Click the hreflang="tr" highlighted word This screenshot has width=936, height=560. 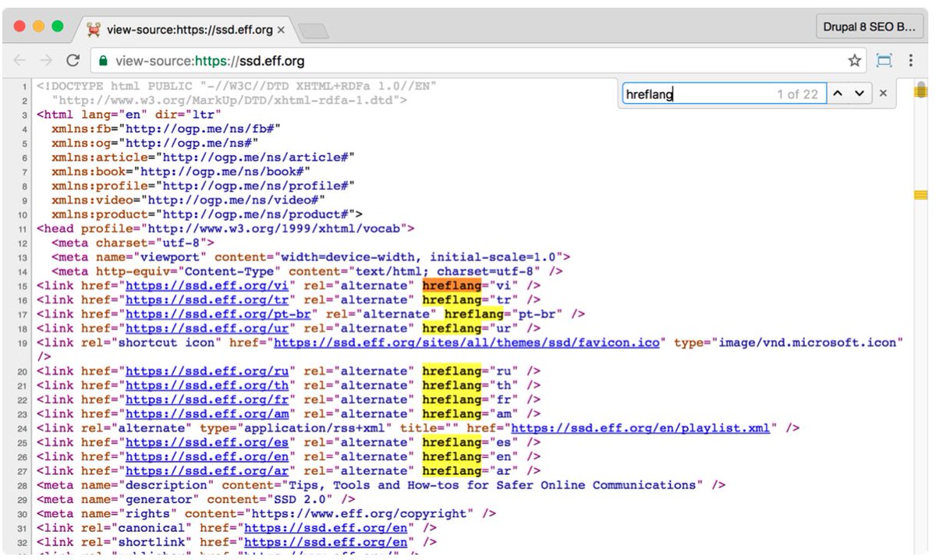pyautogui.click(x=452, y=299)
